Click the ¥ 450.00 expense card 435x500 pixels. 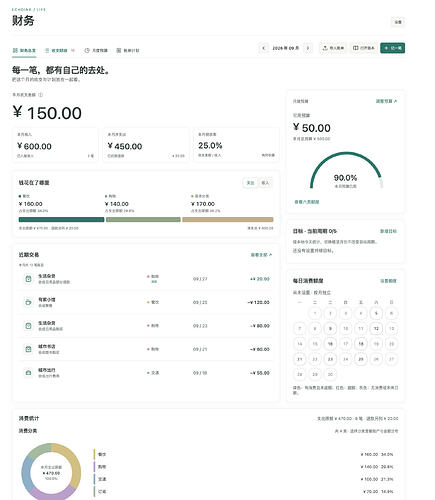pyautogui.click(x=146, y=145)
